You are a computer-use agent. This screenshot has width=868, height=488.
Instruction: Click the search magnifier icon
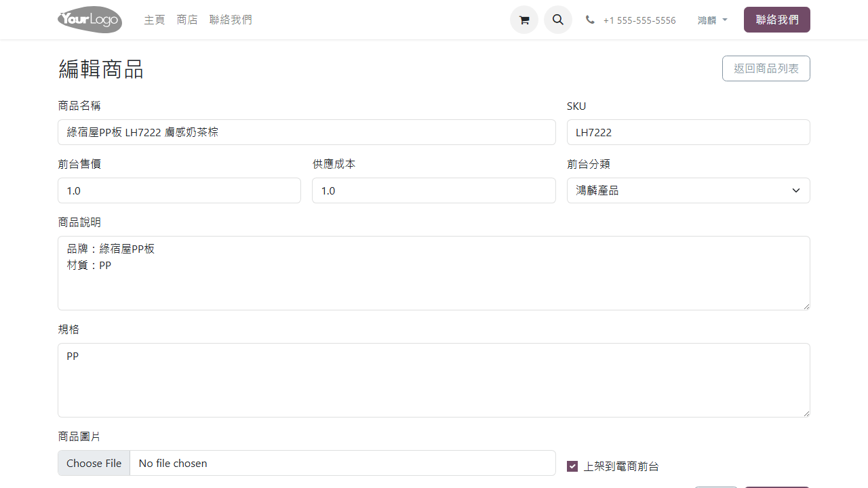[558, 20]
